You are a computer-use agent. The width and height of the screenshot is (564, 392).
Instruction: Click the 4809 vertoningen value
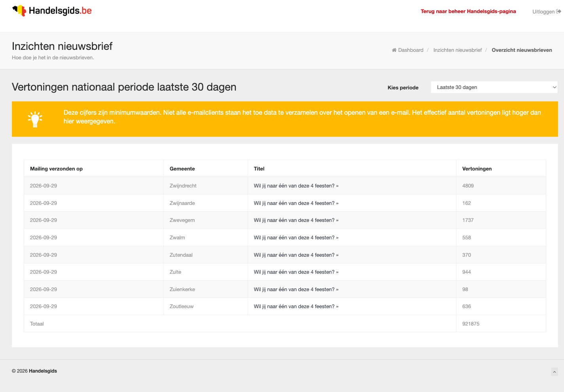tap(468, 186)
